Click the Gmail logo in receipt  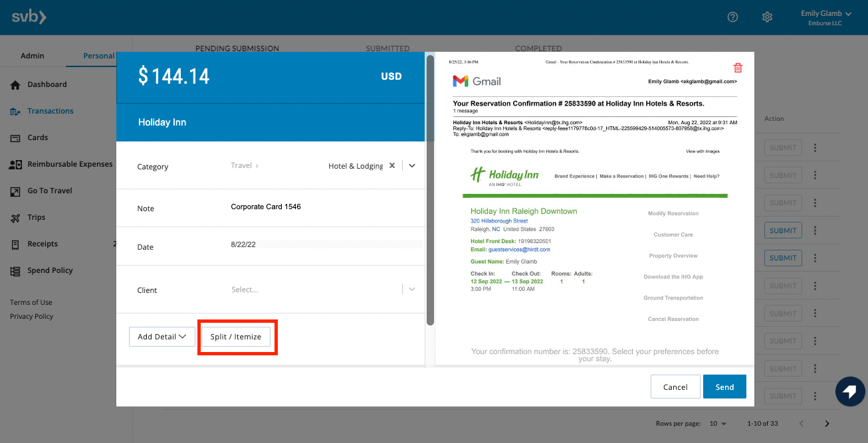click(x=477, y=81)
